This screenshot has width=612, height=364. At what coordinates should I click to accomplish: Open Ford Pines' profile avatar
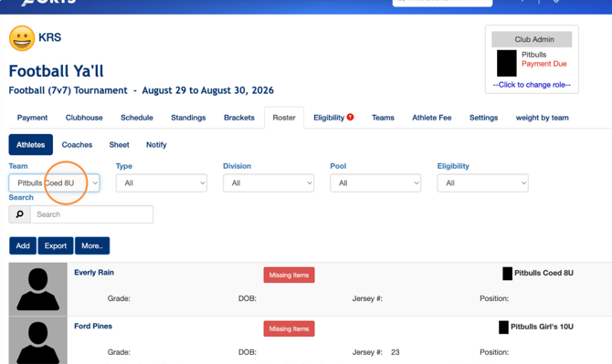(37, 340)
